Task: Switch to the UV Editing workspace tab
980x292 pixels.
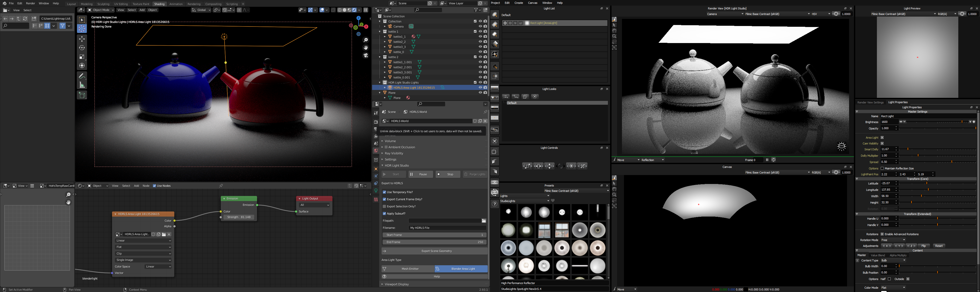Action: (x=121, y=4)
